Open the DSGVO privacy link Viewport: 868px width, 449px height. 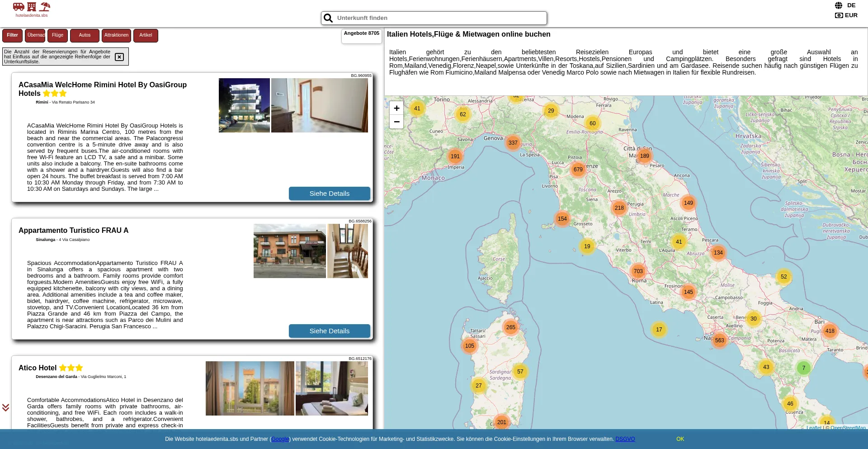pyautogui.click(x=625, y=439)
